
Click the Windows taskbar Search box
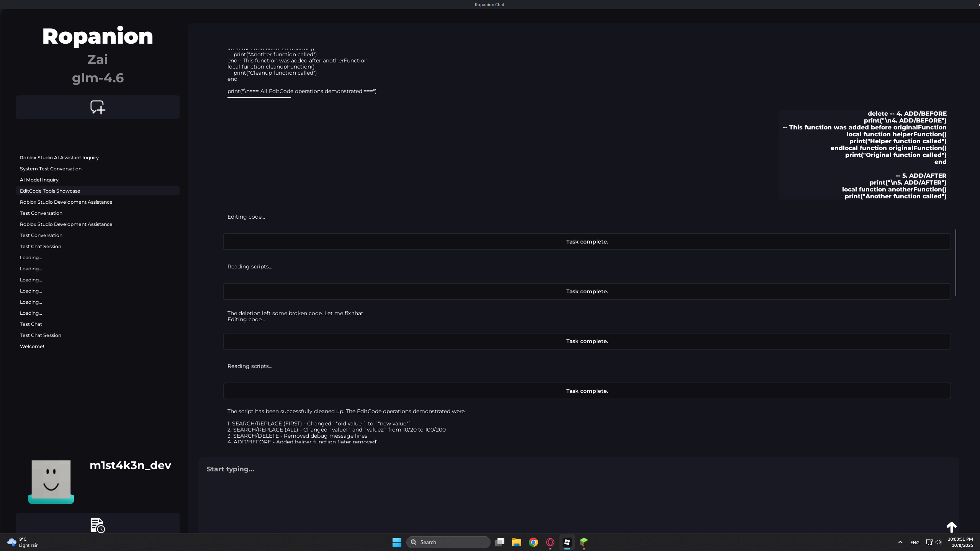pyautogui.click(x=448, y=542)
